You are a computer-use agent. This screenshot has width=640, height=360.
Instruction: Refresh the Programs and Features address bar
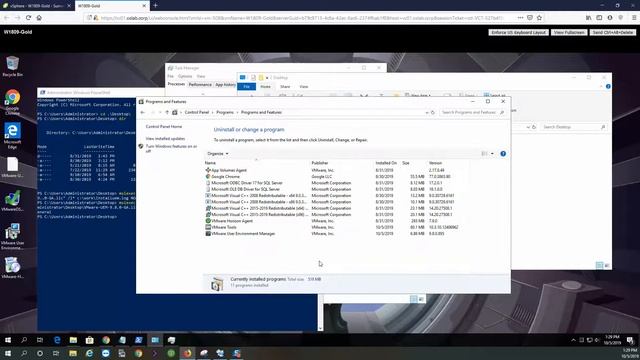(x=433, y=112)
